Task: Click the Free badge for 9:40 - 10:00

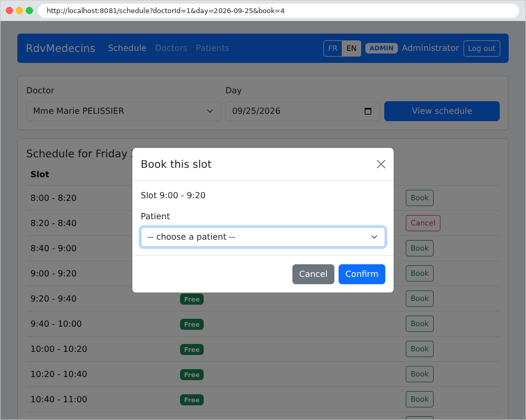Action: pos(192,324)
